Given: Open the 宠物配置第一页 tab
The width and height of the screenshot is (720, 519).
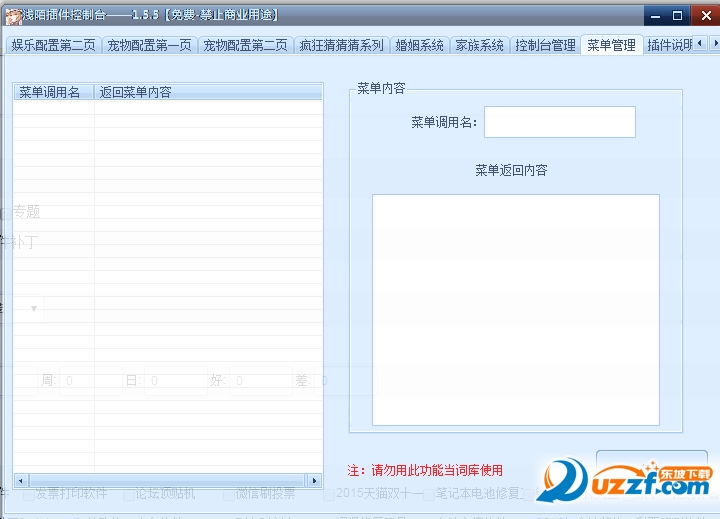Looking at the screenshot, I should tap(149, 45).
